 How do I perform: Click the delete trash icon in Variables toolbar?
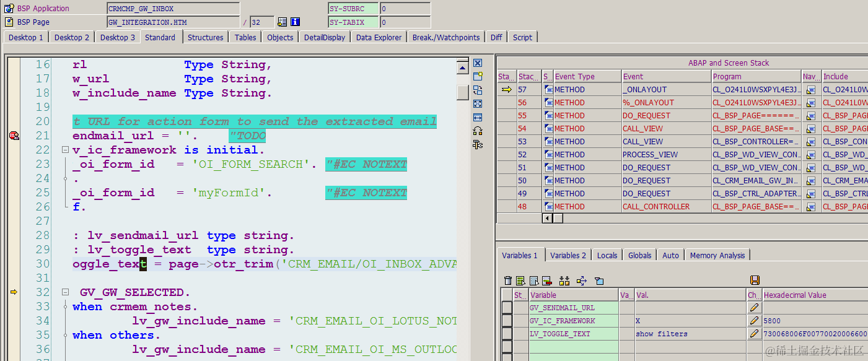pyautogui.click(x=508, y=281)
